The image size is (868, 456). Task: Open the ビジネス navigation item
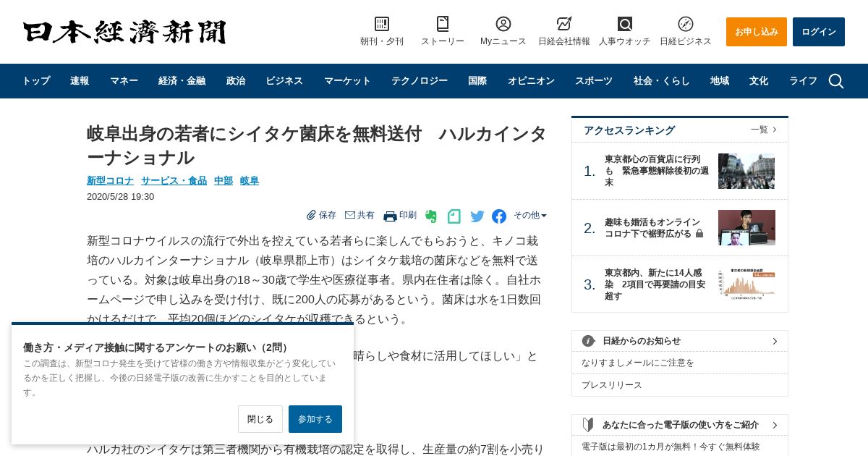click(284, 81)
